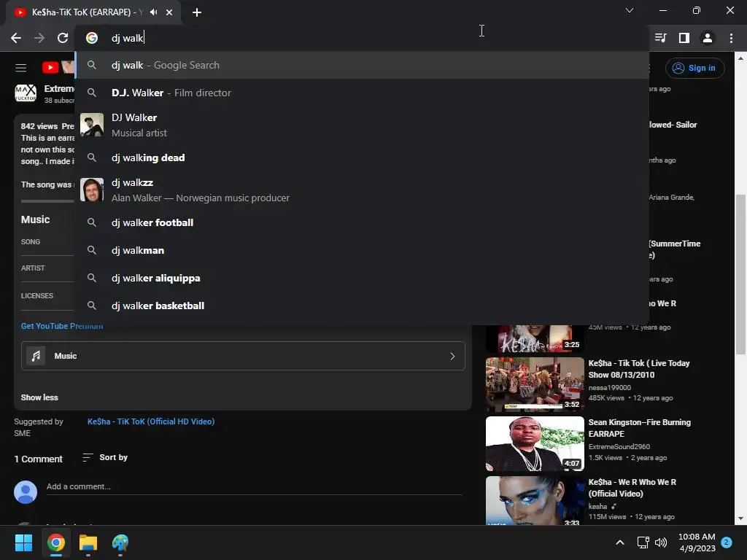
Task: Choose the dj walkzz Alan Walker suggestion
Action: [x=362, y=190]
